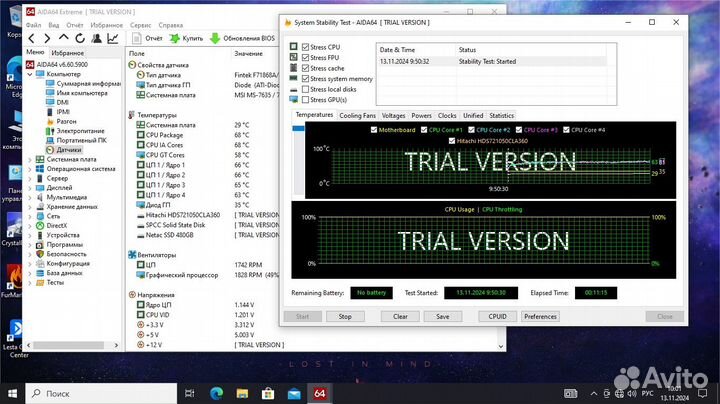Expand DirectX tree node
The image size is (720, 404).
[x=30, y=226]
